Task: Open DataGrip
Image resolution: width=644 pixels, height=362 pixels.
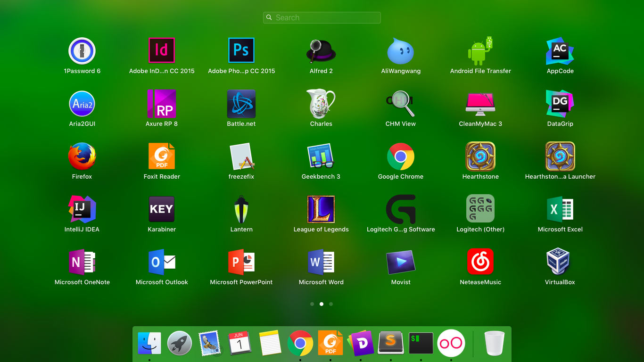Action: pos(560,104)
